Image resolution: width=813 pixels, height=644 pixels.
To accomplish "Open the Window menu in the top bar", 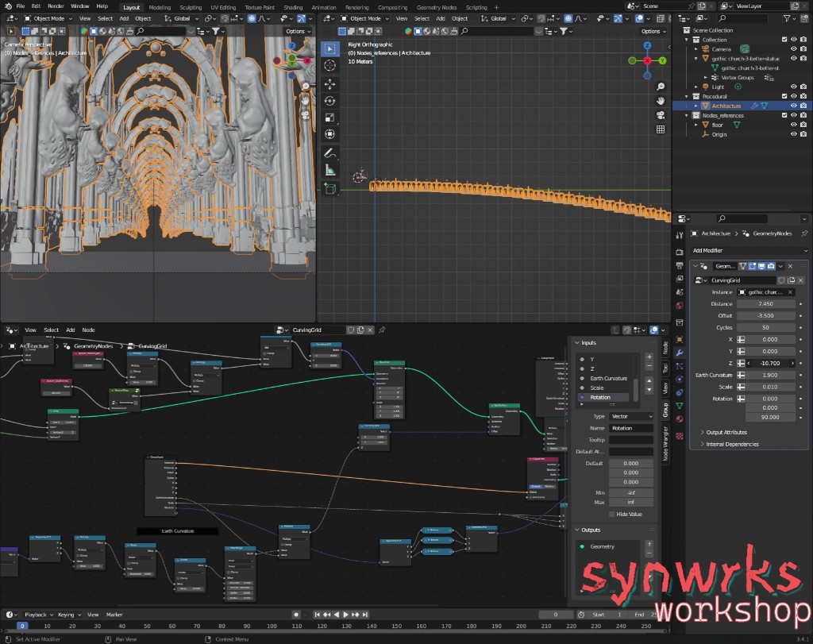I will [x=83, y=6].
